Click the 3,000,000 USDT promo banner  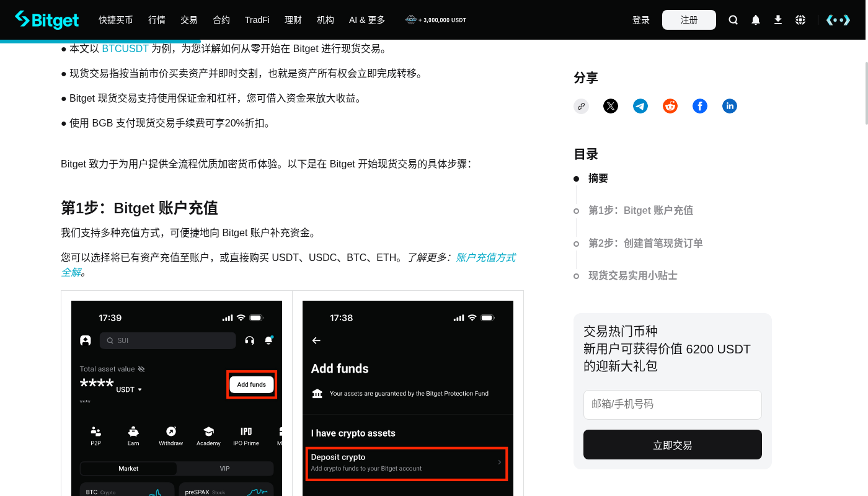coord(436,20)
